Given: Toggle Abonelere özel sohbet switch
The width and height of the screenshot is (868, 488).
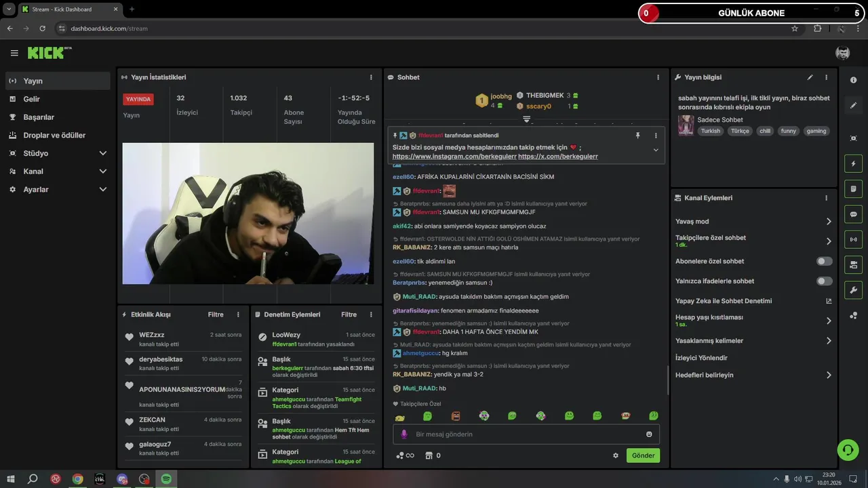Looking at the screenshot, I should pos(825,261).
